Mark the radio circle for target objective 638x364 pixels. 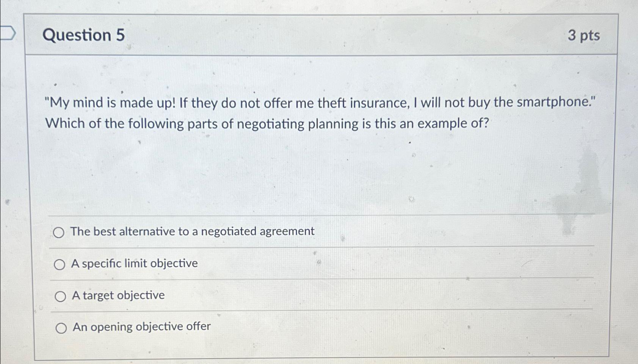click(60, 296)
